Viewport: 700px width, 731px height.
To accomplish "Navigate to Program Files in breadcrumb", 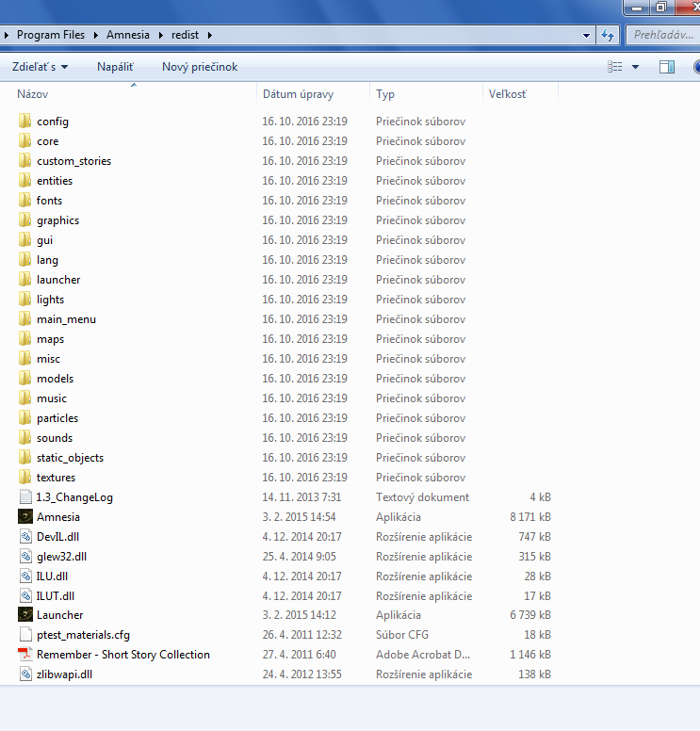I will 51,35.
